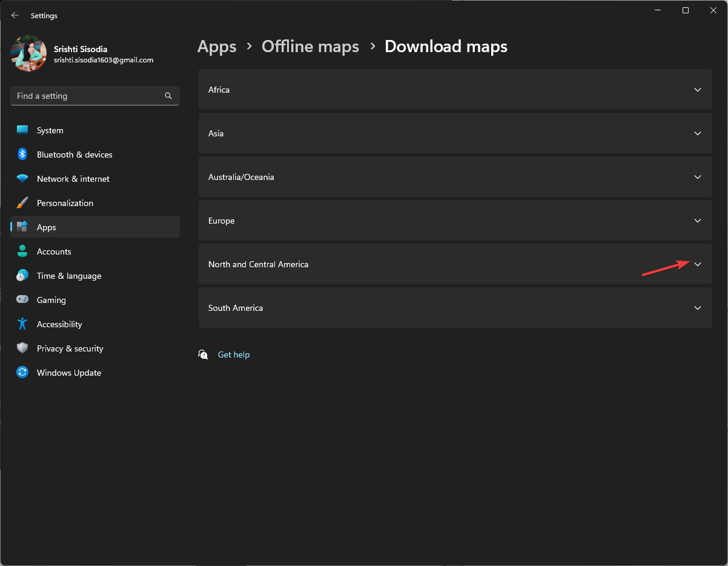
Task: Open the Get help link
Action: coord(233,355)
